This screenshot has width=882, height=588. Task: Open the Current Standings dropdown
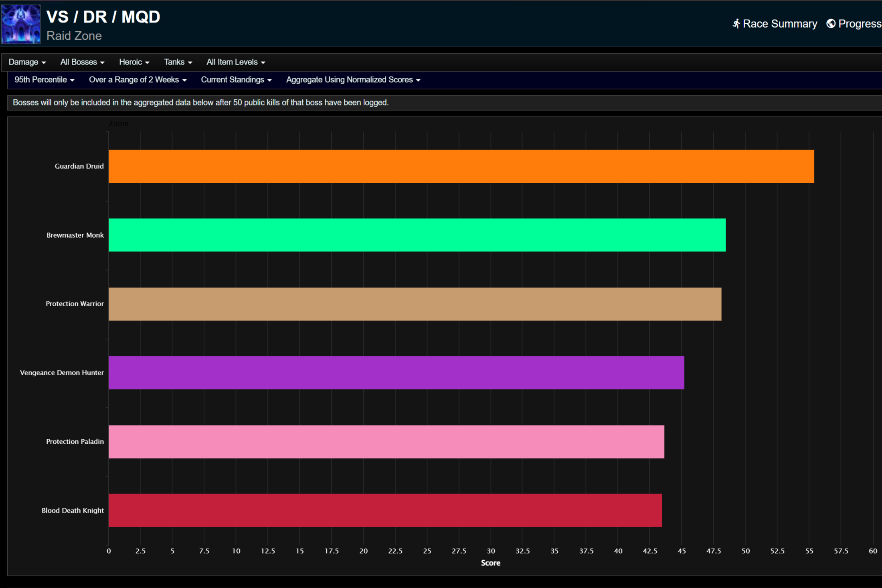[x=236, y=80]
